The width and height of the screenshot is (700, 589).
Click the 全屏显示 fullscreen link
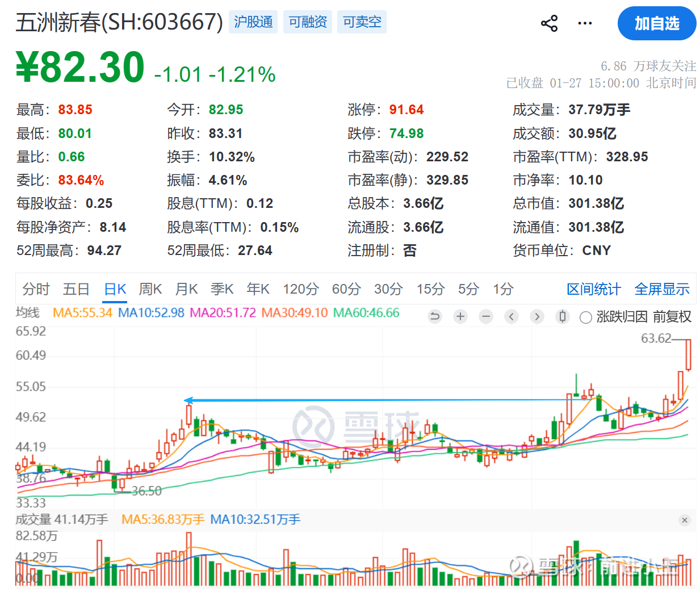(661, 289)
